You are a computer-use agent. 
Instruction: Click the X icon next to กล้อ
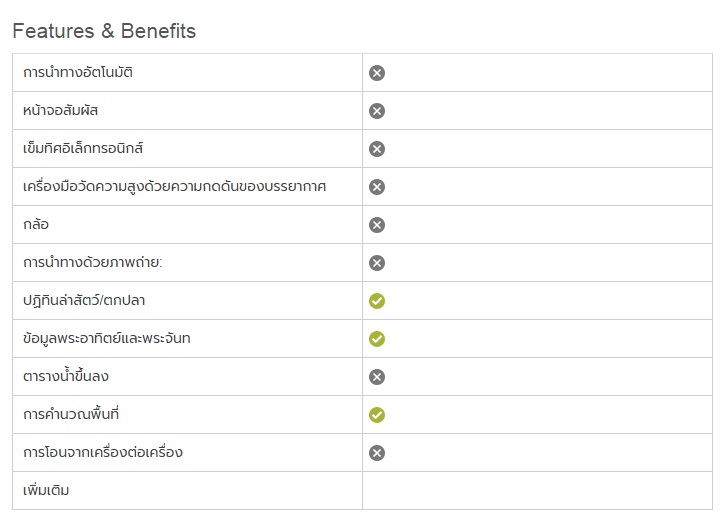[377, 225]
